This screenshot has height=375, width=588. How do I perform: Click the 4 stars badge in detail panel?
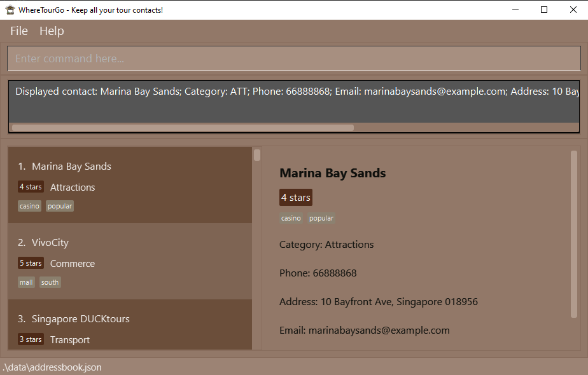pyautogui.click(x=296, y=198)
